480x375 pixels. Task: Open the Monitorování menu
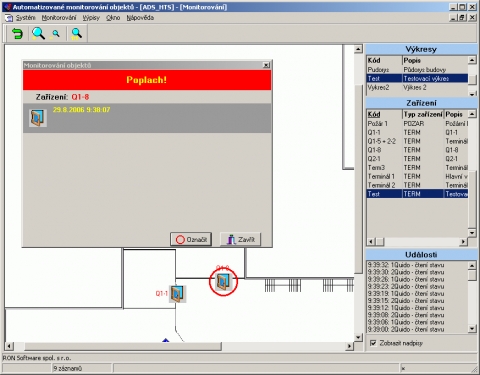59,18
